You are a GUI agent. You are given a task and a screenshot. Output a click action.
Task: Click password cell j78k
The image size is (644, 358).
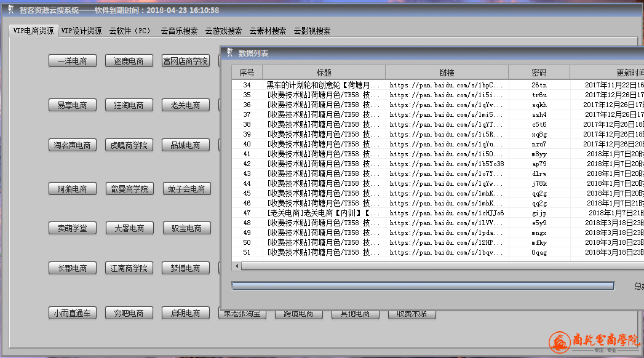(x=539, y=183)
